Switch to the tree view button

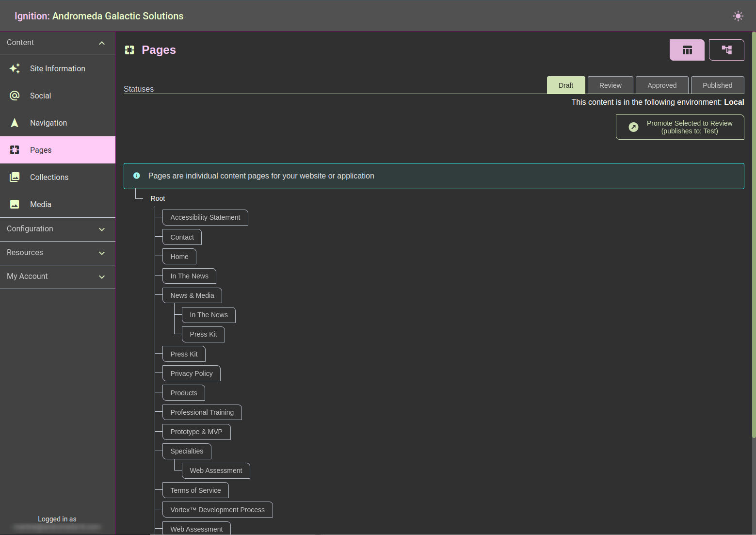pyautogui.click(x=726, y=50)
